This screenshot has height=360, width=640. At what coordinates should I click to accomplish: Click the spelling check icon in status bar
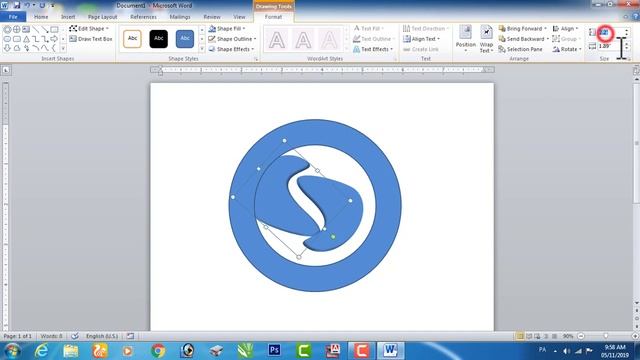[x=75, y=336]
